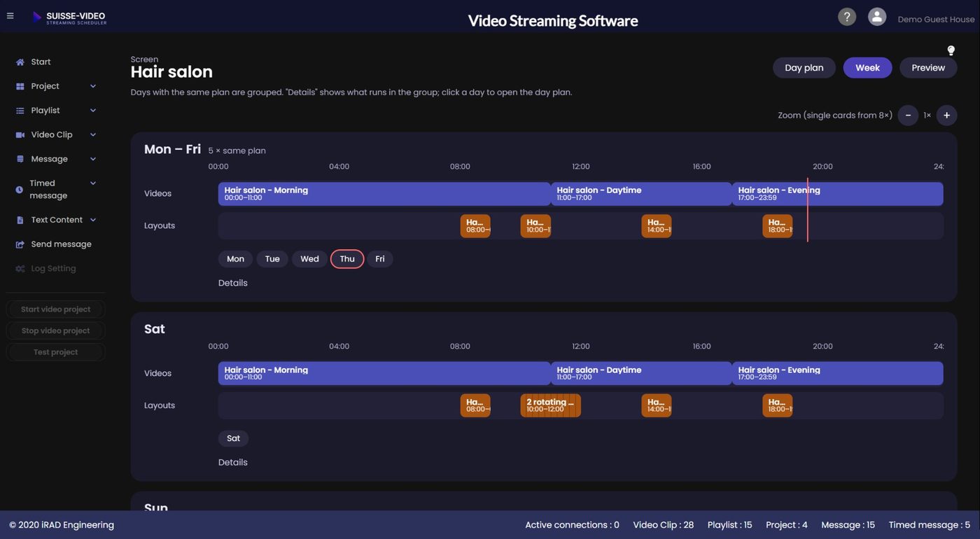Expand the Text Content submenu chevron
The image size is (980, 539).
coord(93,220)
